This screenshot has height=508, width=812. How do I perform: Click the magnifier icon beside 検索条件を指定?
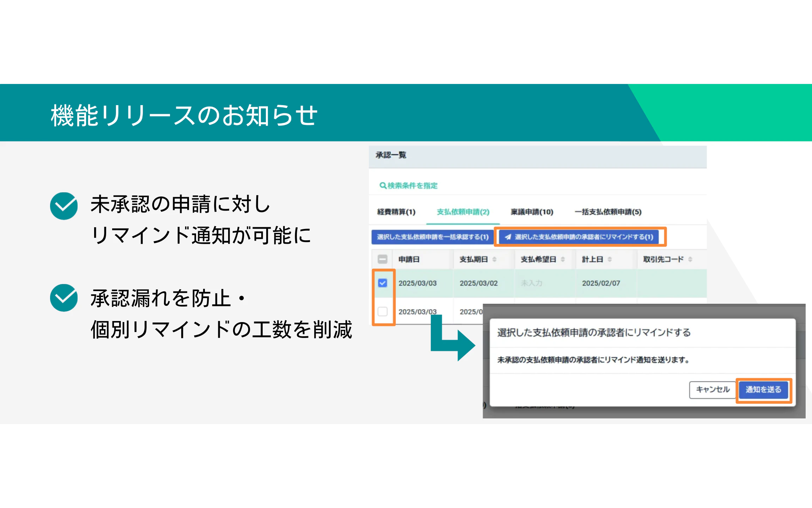tap(383, 186)
